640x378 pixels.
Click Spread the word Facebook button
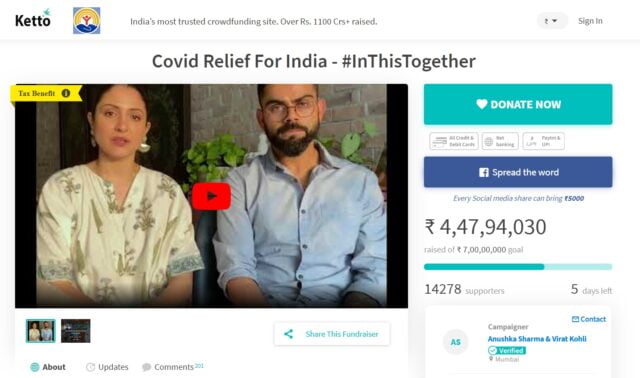click(x=518, y=172)
